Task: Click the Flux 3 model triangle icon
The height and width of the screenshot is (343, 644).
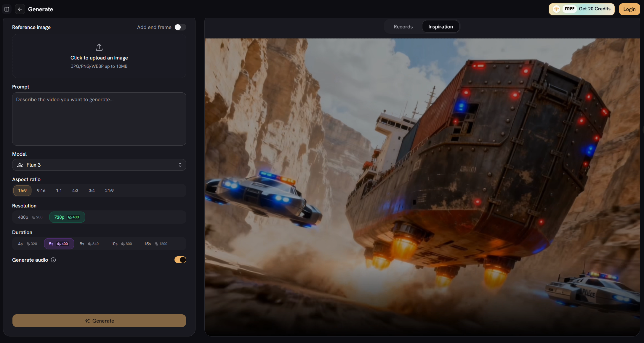Action: pyautogui.click(x=20, y=165)
